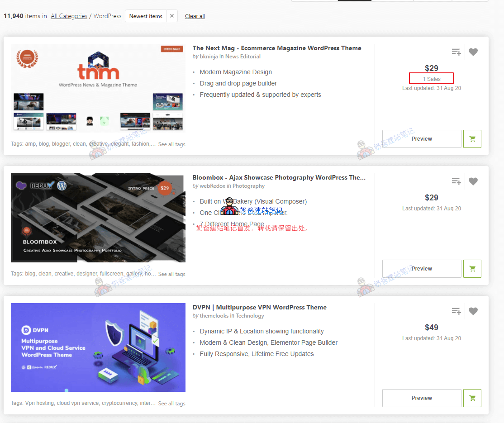Open the DVPN theme thumbnail image
504x423 pixels.
click(98, 347)
